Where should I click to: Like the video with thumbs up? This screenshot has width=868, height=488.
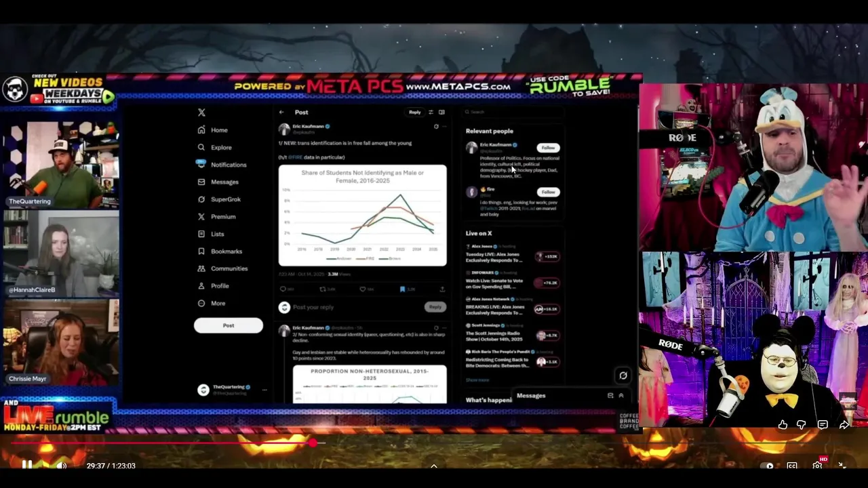tap(783, 425)
